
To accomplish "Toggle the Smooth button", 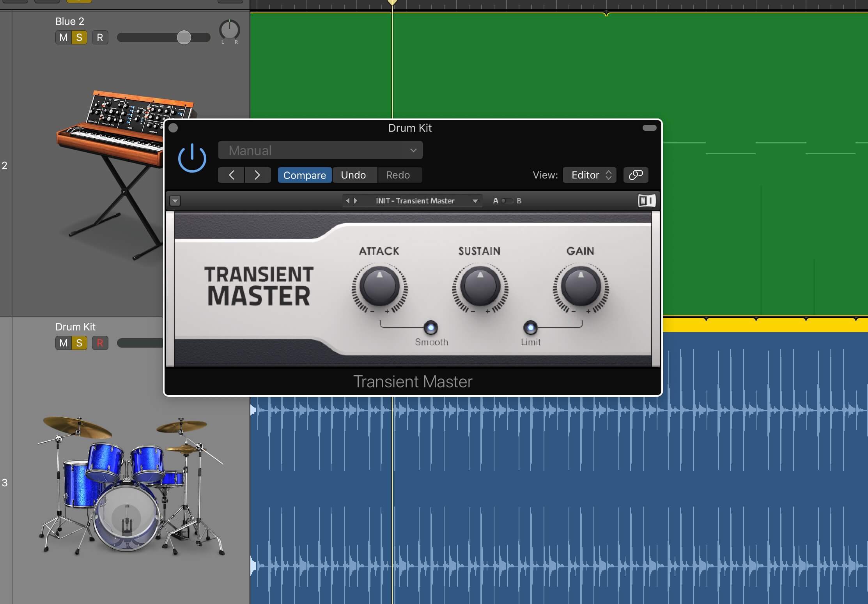I will coord(430,328).
